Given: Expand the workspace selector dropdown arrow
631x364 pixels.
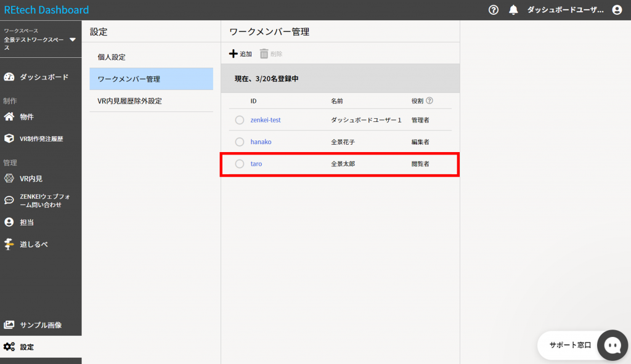Looking at the screenshot, I should pyautogui.click(x=73, y=39).
